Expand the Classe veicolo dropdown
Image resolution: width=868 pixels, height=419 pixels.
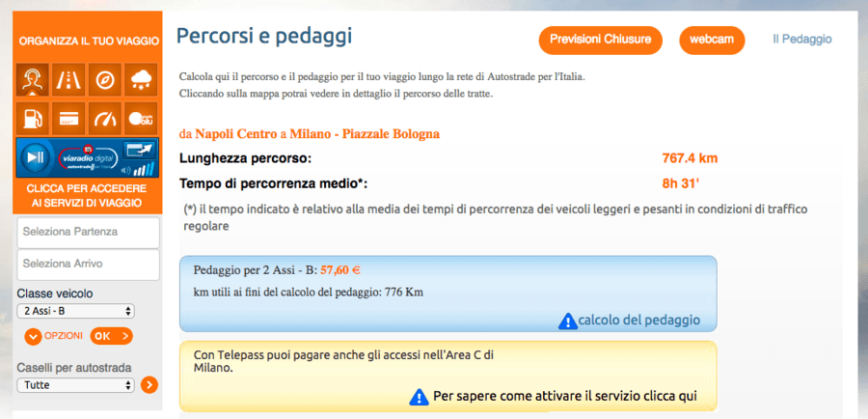(76, 311)
